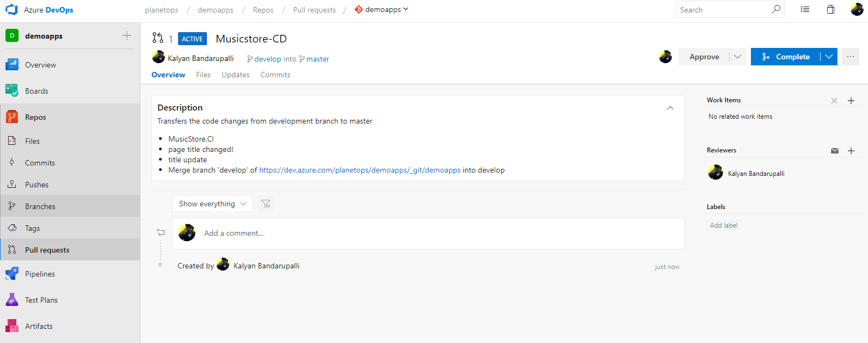Image resolution: width=868 pixels, height=343 pixels.
Task: Open the master target branch link
Action: [314, 59]
